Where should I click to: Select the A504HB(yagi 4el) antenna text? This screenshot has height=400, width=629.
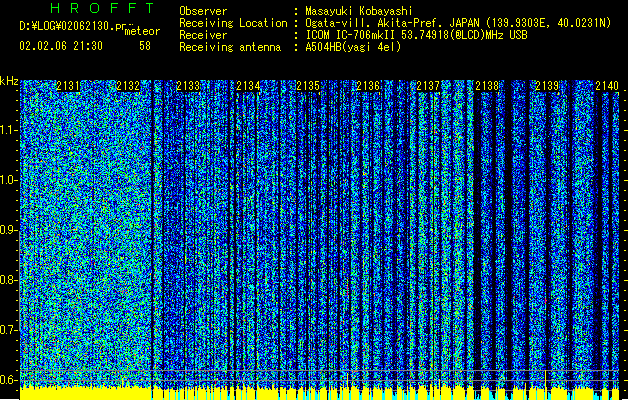point(353,47)
